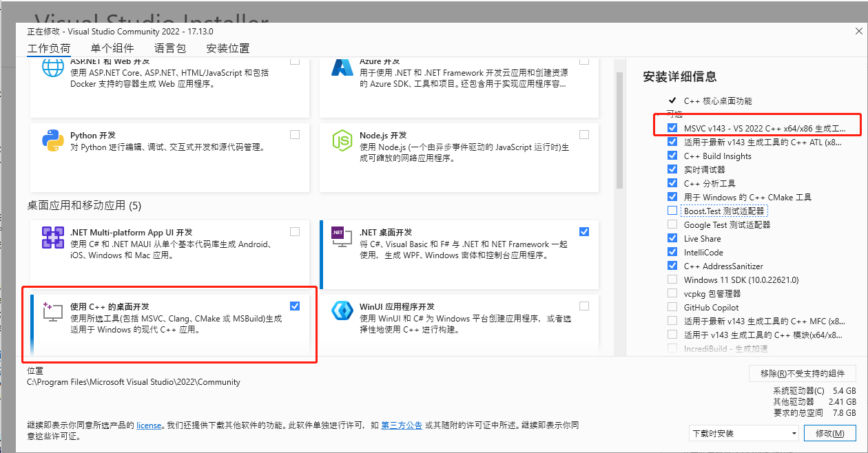Uncheck the C++ ATL for v143 checkbox

672,142
